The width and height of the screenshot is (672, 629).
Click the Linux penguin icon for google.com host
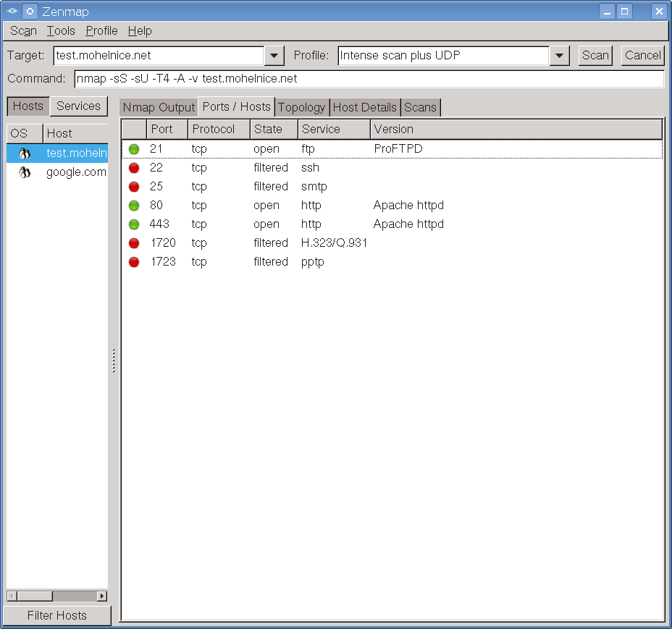(25, 172)
